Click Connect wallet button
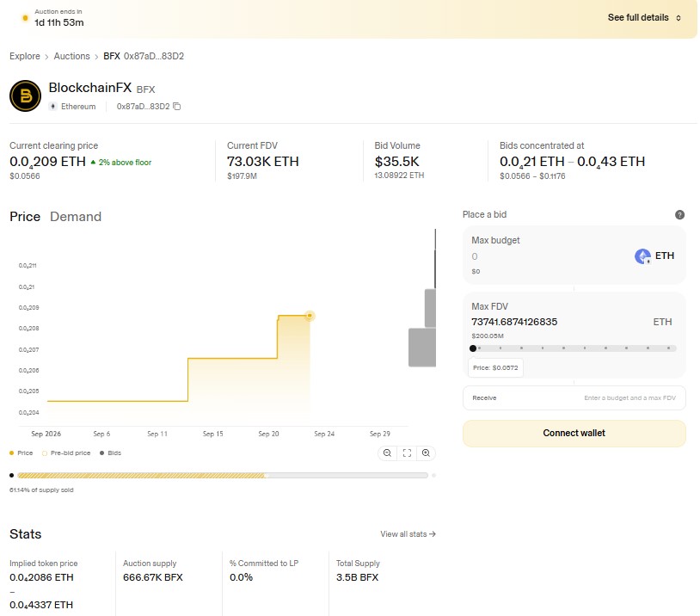This screenshot has width=700, height=616. pyautogui.click(x=574, y=434)
